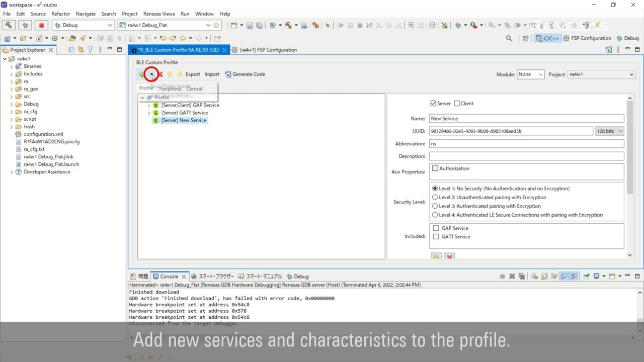Click the Save All toolbar icon
The image size is (644, 362).
point(259,25)
